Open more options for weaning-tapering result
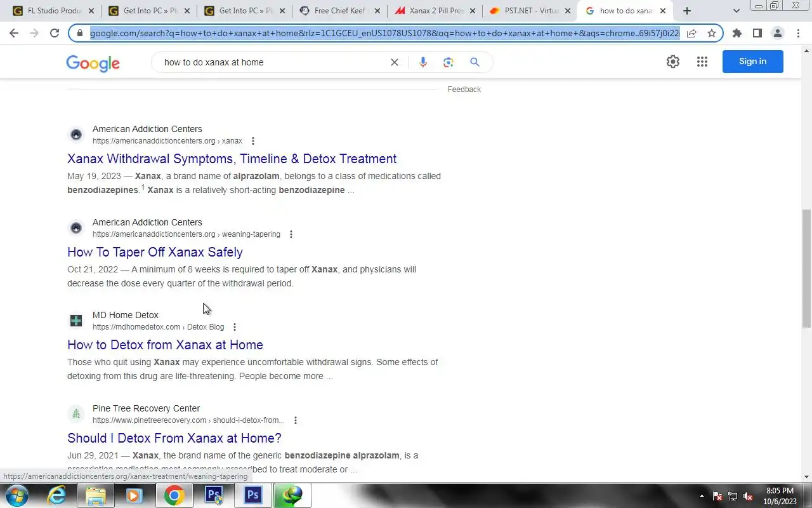Viewport: 812px width, 508px height. pos(291,234)
